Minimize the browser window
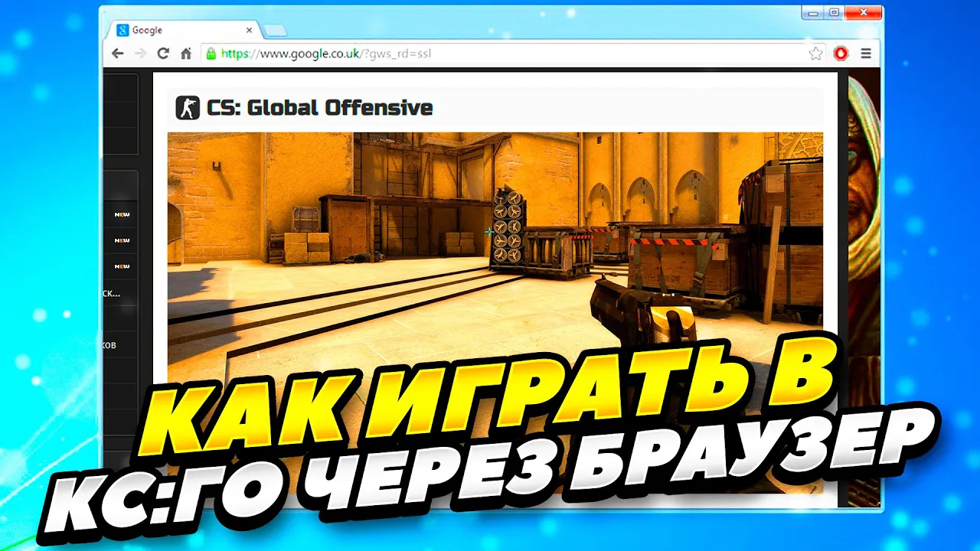The image size is (980, 551). [813, 11]
